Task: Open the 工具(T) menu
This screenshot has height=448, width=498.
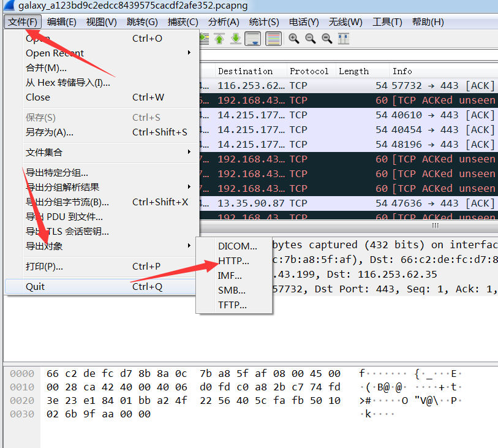Action: (387, 22)
